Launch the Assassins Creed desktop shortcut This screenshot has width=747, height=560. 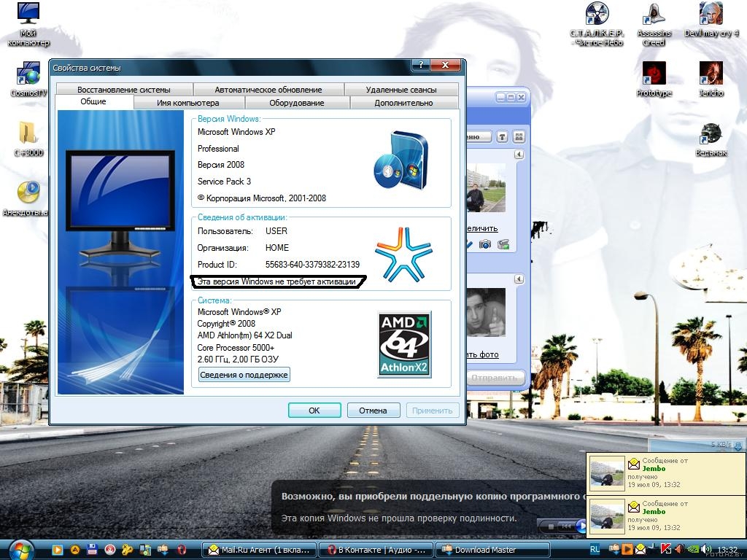pos(654,24)
